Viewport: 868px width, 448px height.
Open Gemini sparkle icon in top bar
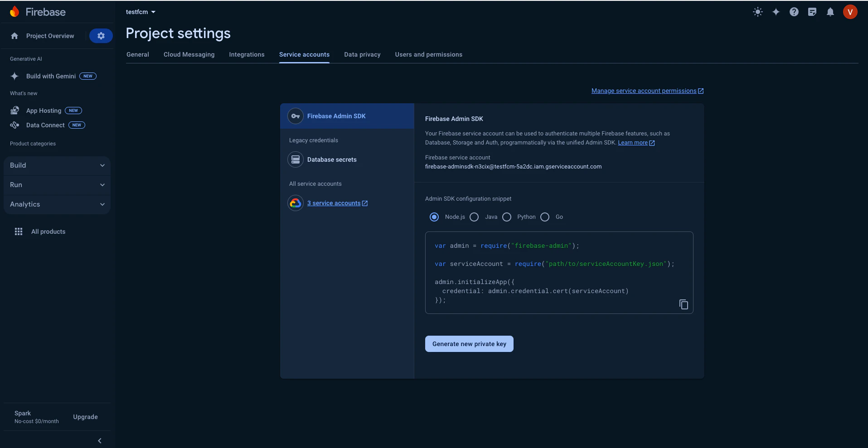(776, 12)
